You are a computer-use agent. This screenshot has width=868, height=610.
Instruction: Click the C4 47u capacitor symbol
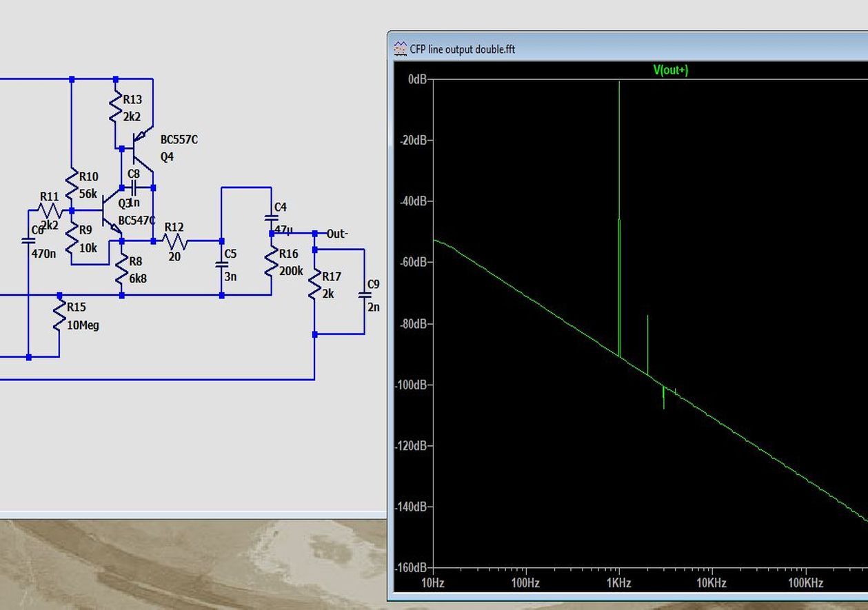click(x=271, y=218)
